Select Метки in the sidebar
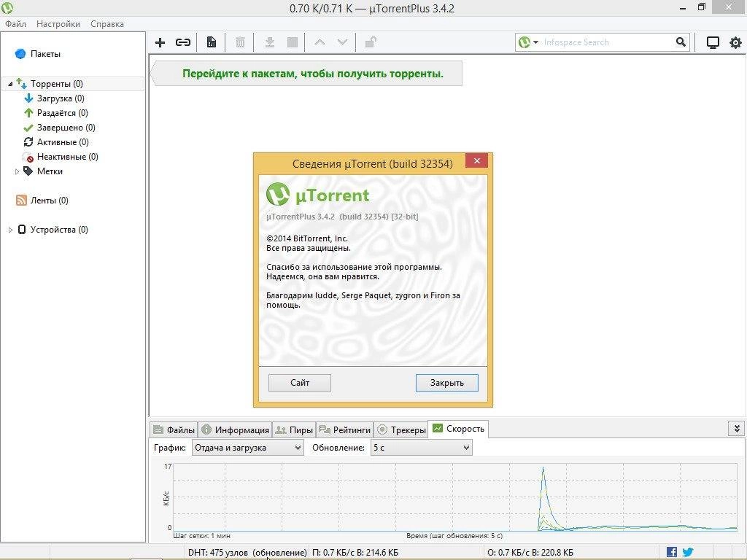The width and height of the screenshot is (747, 560). coord(50,171)
